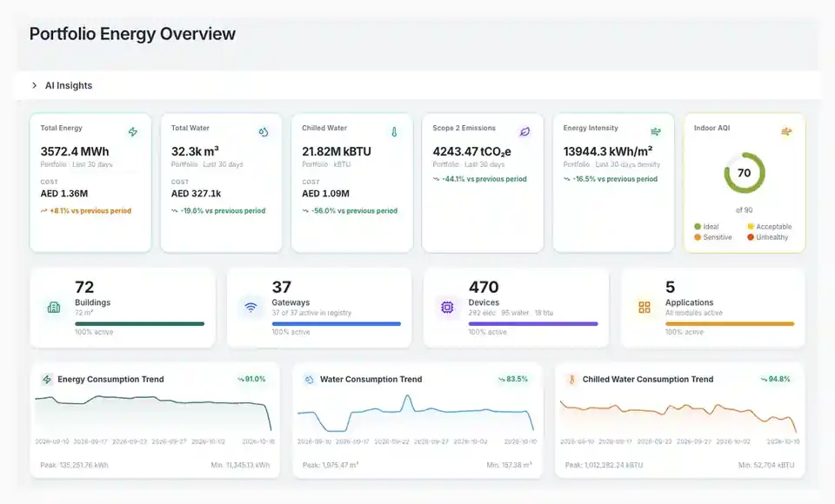Viewport: 835px width, 504px height.
Task: Click the Peak: 1,975.47 m³ value
Action: click(x=331, y=465)
